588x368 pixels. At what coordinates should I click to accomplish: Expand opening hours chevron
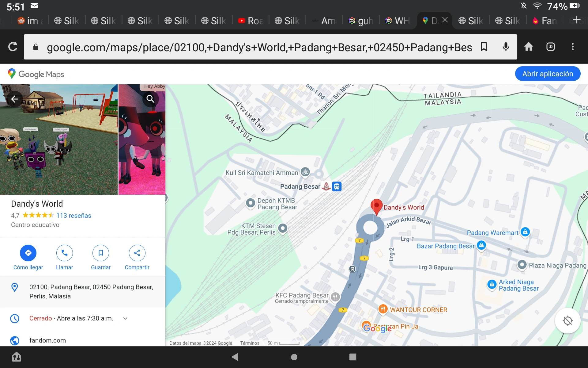[125, 318]
